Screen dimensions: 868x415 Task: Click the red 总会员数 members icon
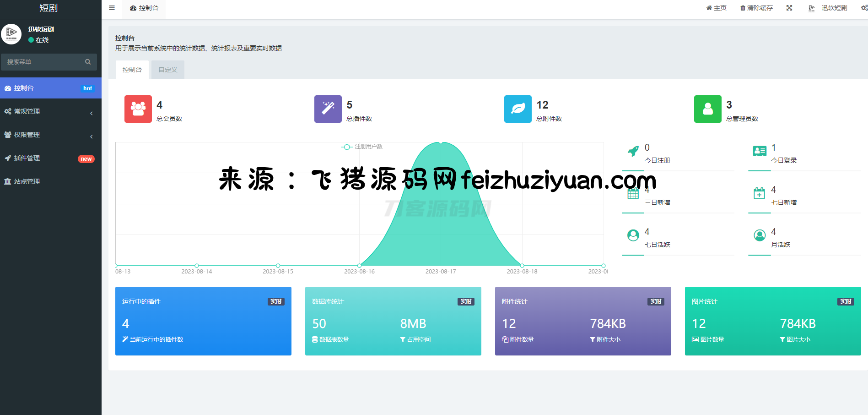138,109
